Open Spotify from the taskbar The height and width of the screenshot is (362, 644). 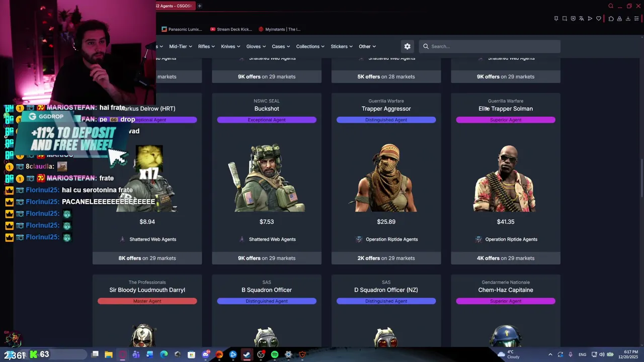[274, 354]
